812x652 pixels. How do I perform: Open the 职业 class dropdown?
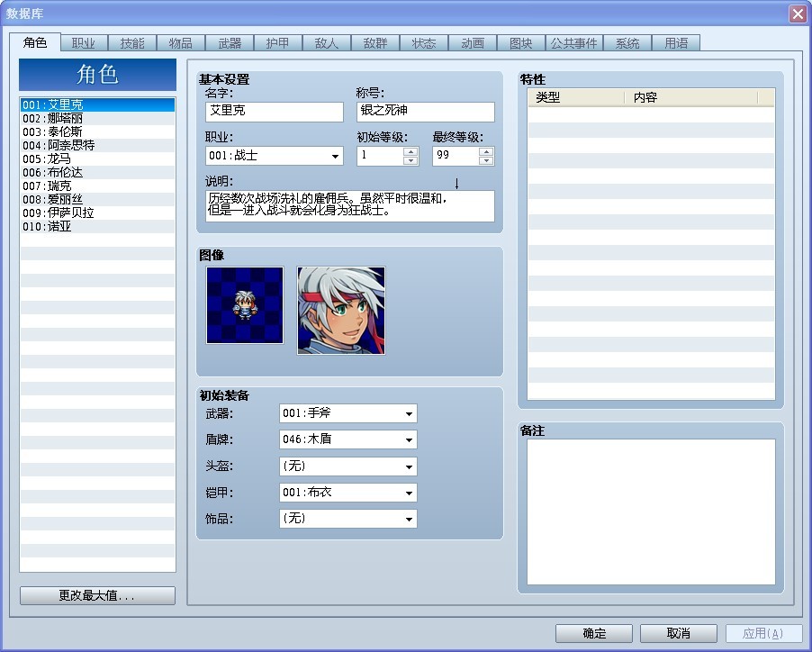pos(275,156)
